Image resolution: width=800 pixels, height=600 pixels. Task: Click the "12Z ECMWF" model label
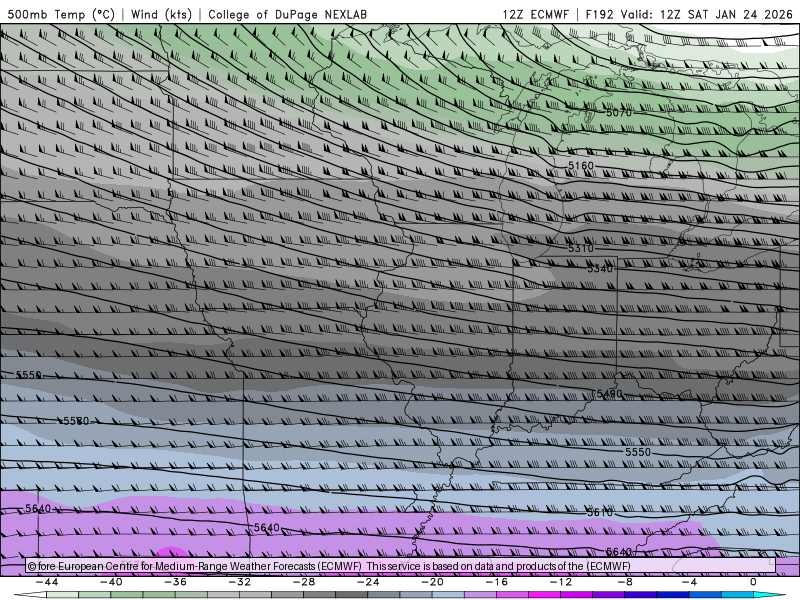point(535,14)
